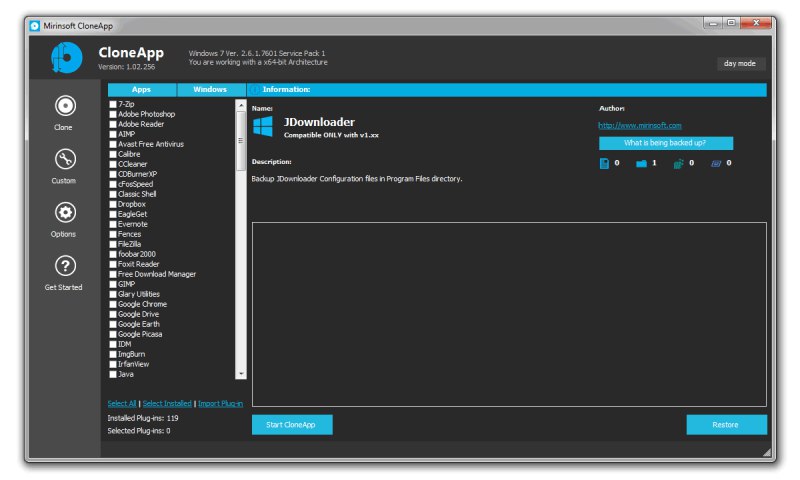800x480 pixels.
Task: Check the Evernote checkbox
Action: pyautogui.click(x=113, y=224)
